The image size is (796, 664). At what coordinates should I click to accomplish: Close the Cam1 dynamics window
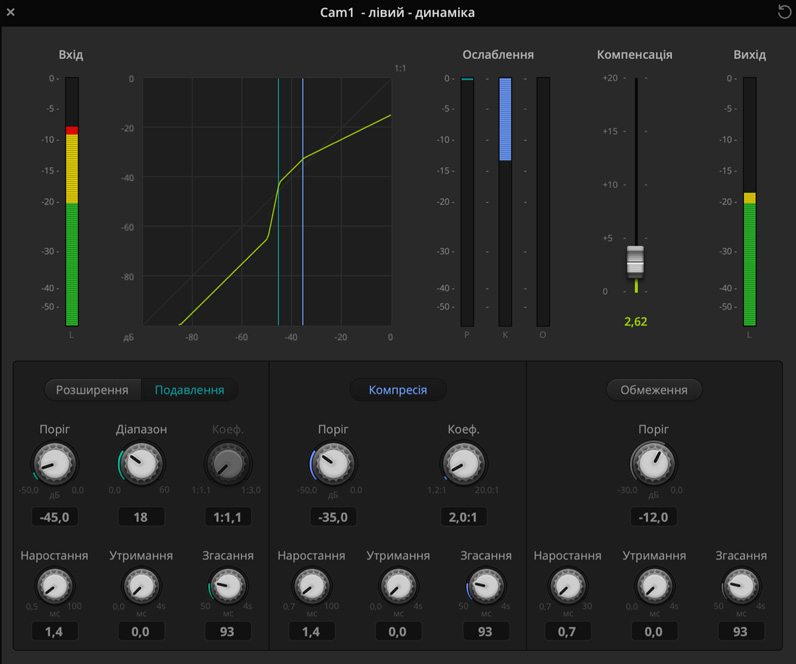tap(11, 12)
